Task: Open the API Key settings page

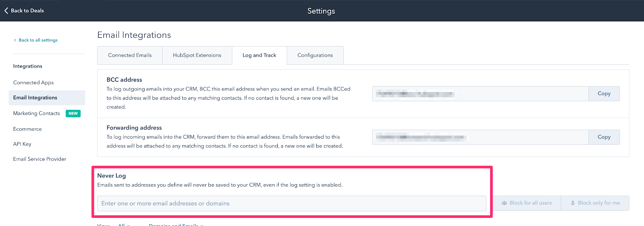Action: click(x=22, y=144)
